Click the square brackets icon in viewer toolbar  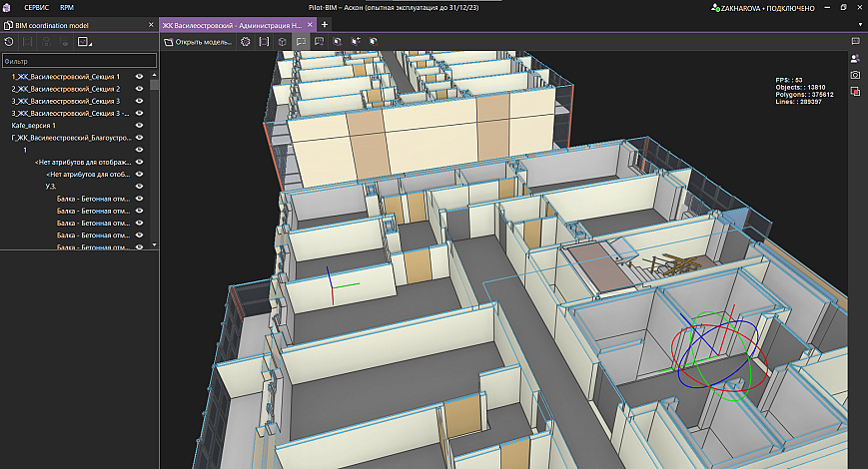[264, 42]
